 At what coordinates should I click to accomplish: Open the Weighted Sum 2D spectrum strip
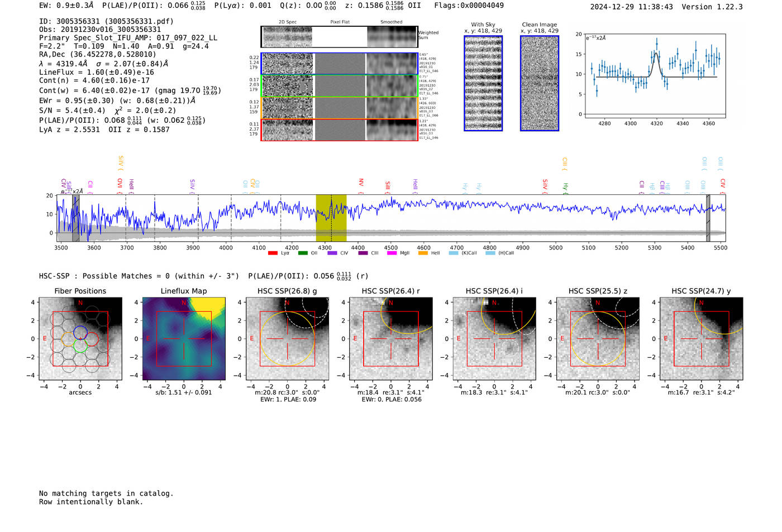coord(339,37)
